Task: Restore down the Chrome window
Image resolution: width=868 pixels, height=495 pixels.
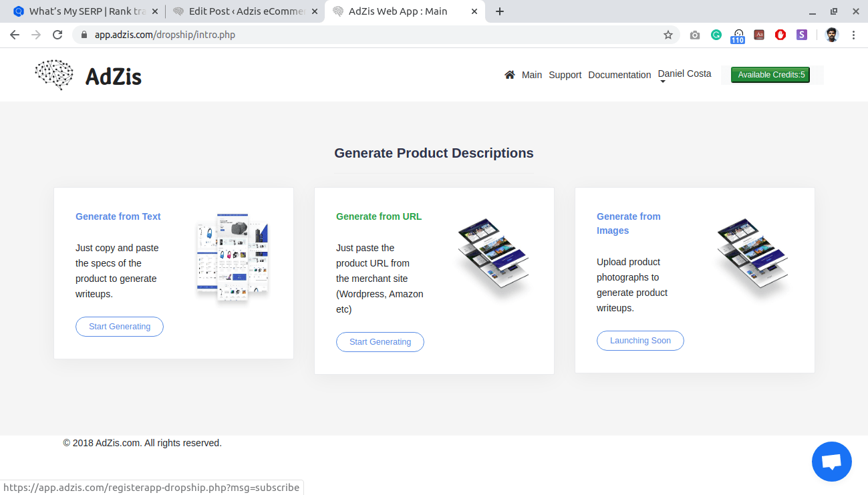Action: [x=834, y=11]
